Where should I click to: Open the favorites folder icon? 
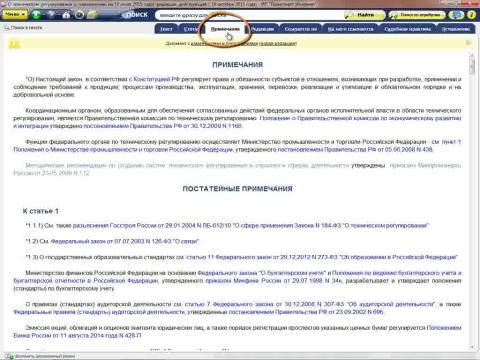click(x=92, y=15)
